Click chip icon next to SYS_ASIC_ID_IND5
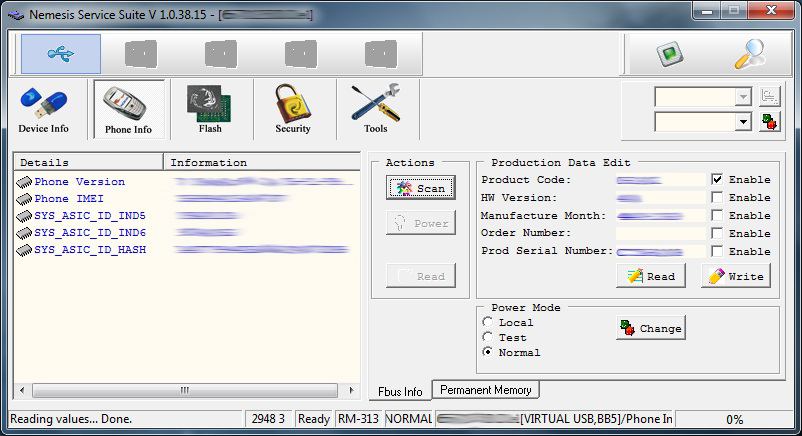The width and height of the screenshot is (802, 436). (x=24, y=216)
